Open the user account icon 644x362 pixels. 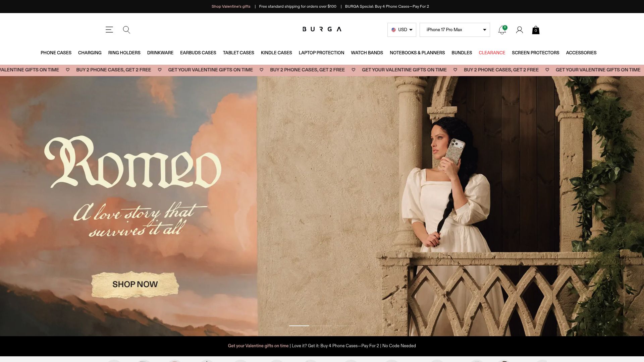pos(520,30)
